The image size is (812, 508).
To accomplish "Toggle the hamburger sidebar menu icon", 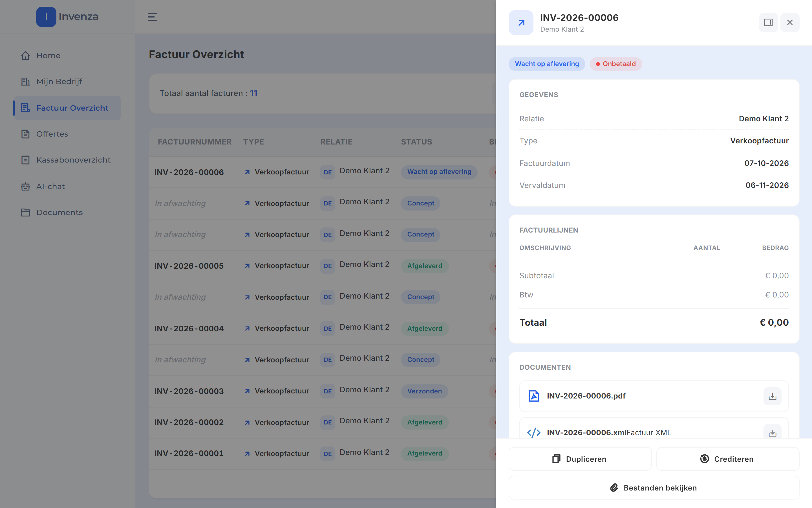I will pyautogui.click(x=152, y=17).
